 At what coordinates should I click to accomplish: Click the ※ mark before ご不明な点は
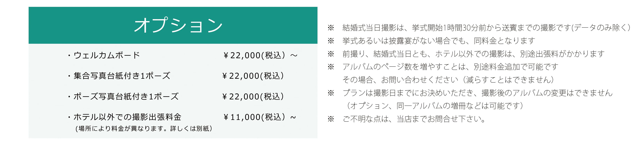(x=331, y=119)
